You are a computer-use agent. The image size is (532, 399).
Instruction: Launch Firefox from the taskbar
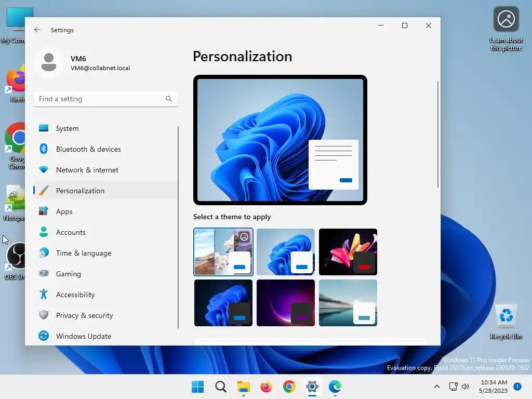pos(267,387)
